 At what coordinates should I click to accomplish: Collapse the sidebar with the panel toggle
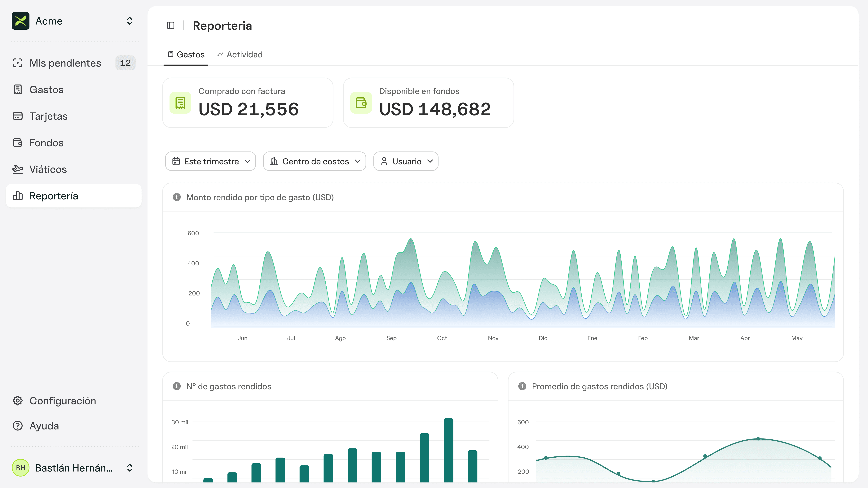coord(170,25)
